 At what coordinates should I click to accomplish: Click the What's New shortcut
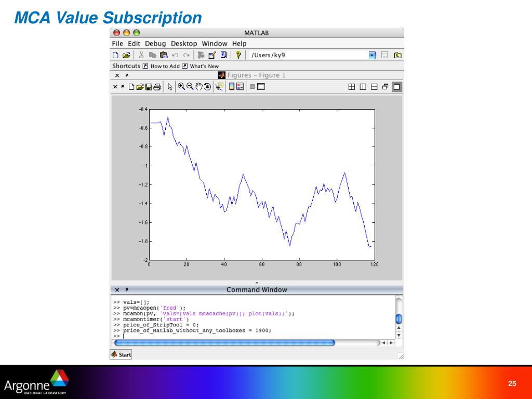pos(201,66)
